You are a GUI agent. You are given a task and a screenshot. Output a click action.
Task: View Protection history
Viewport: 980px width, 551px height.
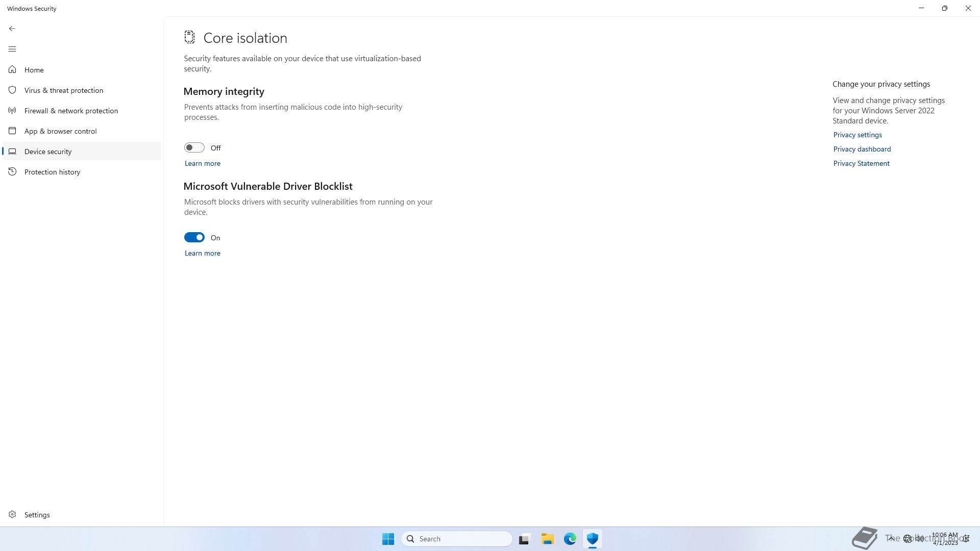(x=82, y=171)
